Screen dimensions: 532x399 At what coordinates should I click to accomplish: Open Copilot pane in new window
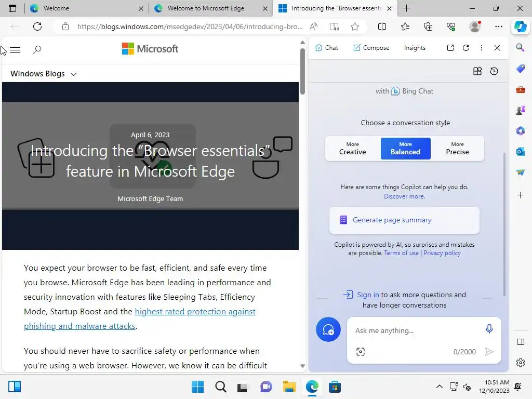click(450, 48)
